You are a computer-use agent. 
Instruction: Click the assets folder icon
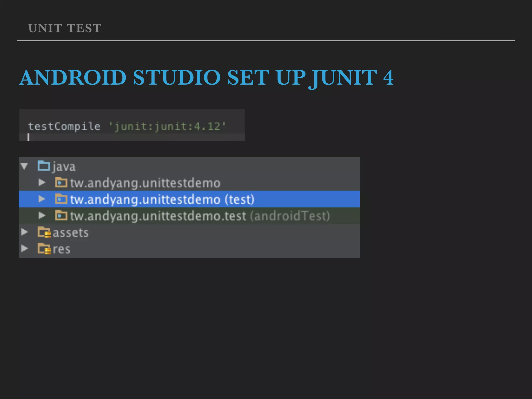[44, 232]
